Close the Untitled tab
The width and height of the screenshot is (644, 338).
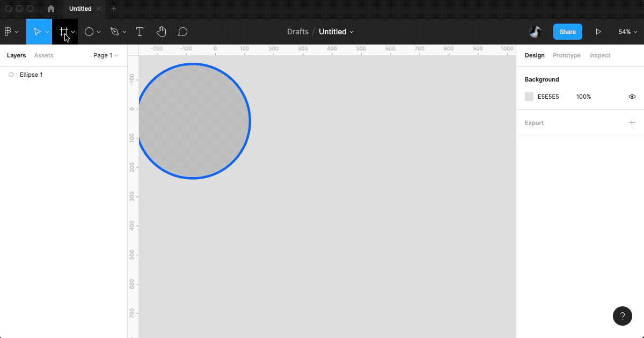99,9
